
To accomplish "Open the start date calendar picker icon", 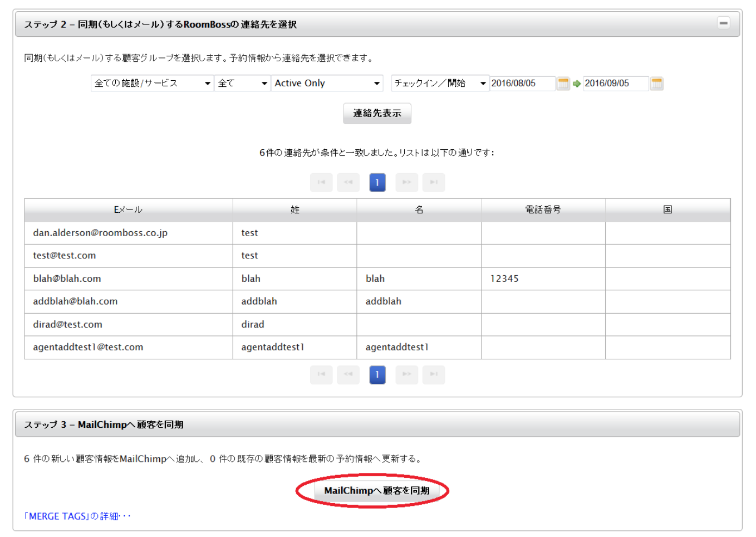I will [563, 84].
